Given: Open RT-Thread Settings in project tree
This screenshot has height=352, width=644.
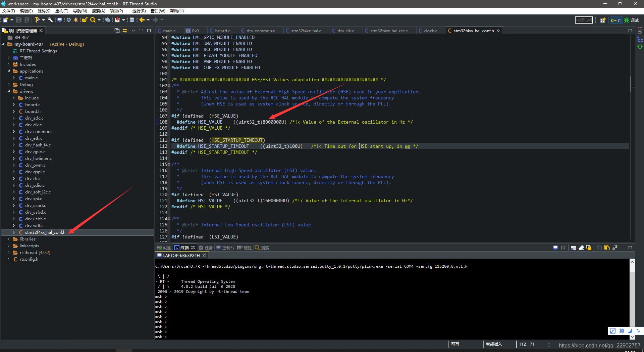Looking at the screenshot, I should click(38, 51).
